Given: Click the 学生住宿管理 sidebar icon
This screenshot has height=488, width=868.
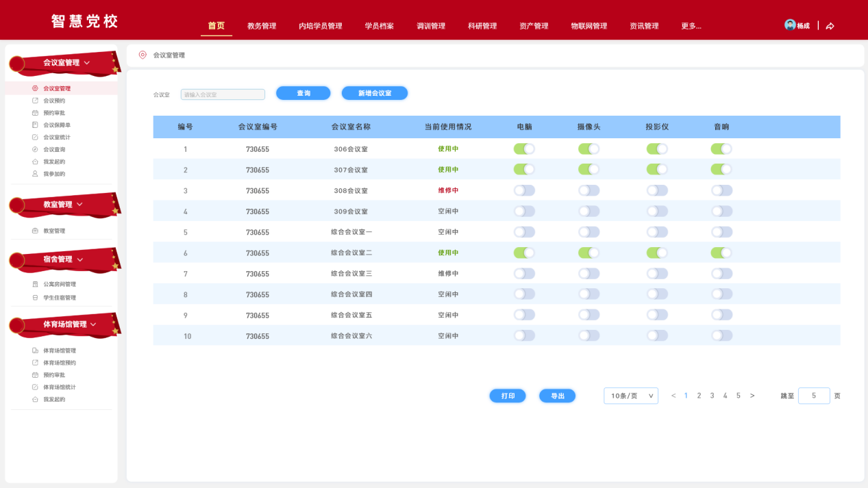Looking at the screenshot, I should [35, 298].
